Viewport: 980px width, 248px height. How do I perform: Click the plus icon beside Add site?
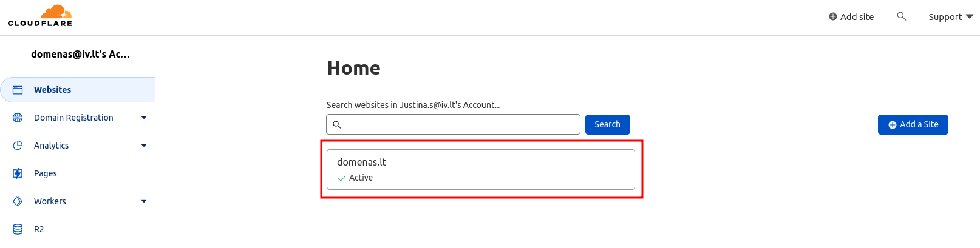click(833, 17)
